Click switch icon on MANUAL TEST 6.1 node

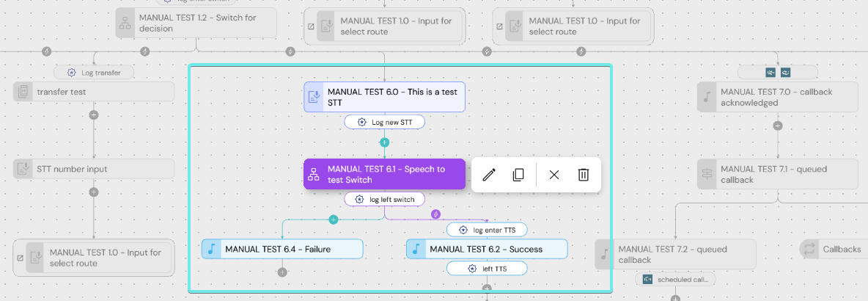coord(314,175)
